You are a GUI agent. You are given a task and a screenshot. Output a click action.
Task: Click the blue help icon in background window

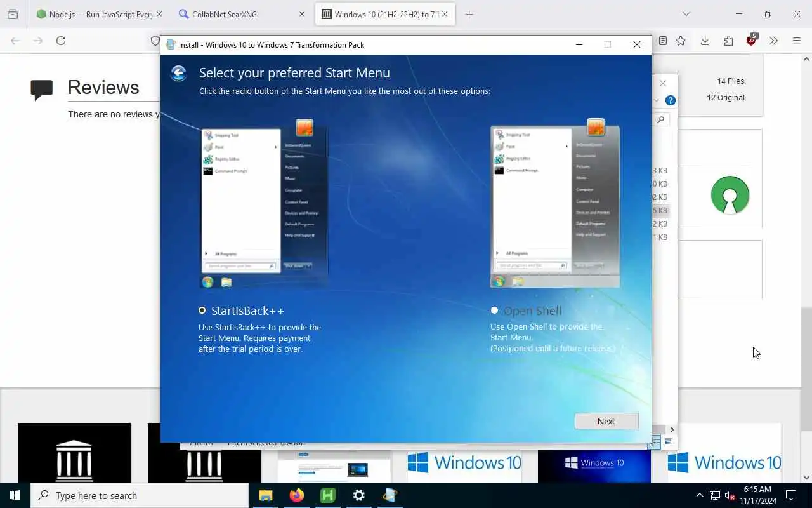click(671, 100)
